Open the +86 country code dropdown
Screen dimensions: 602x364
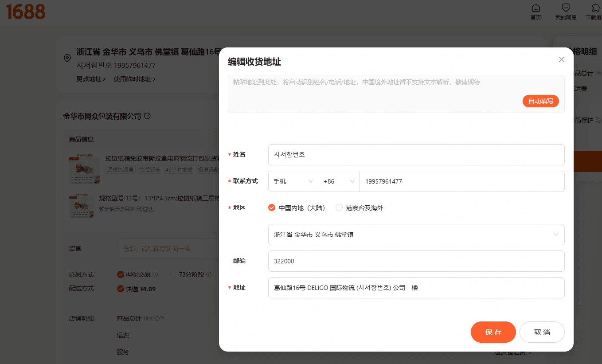coord(339,181)
